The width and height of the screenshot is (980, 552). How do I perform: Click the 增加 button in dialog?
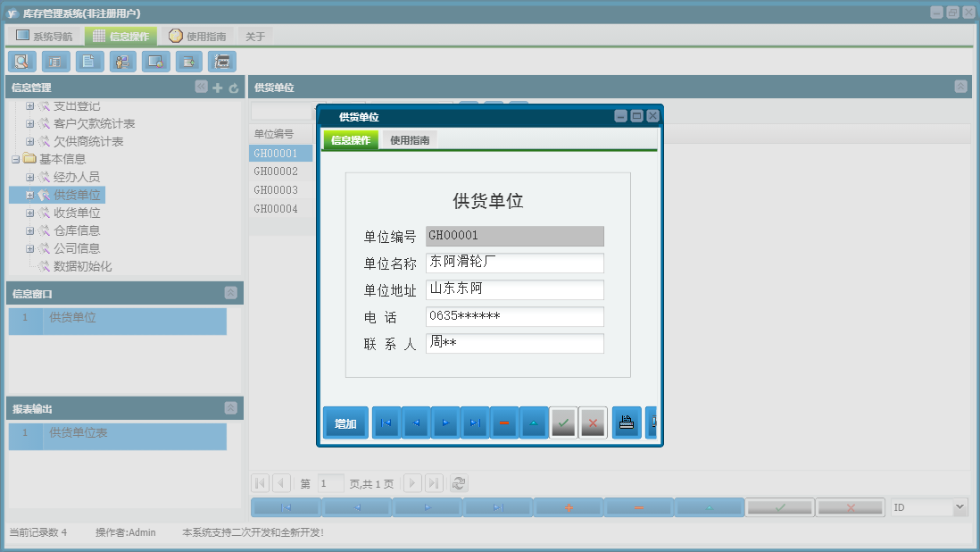(345, 423)
